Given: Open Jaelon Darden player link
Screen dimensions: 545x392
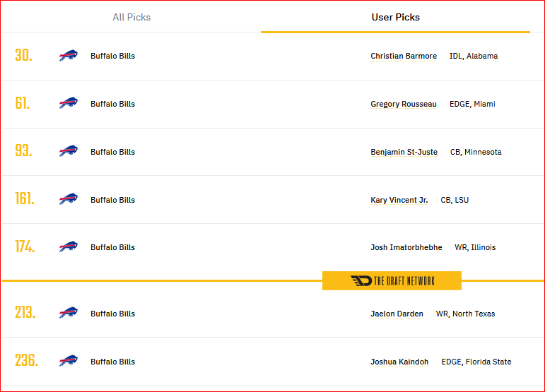Looking at the screenshot, I should tap(397, 314).
